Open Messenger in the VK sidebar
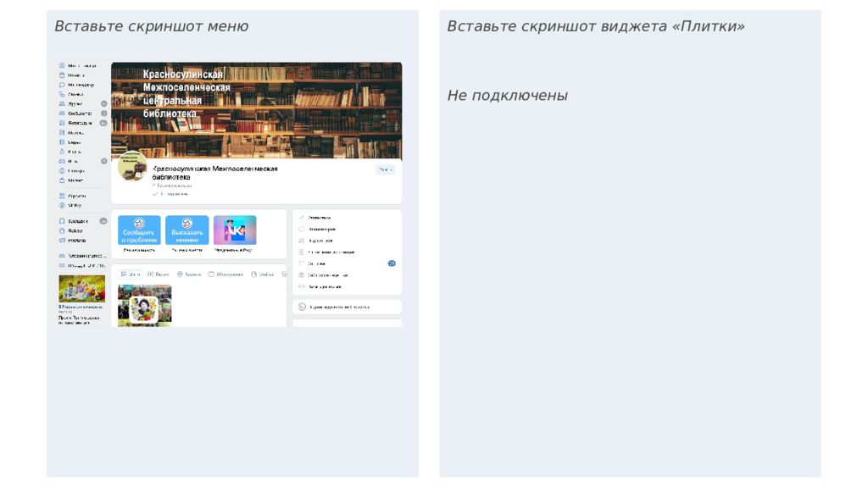Viewport: 868px width, 488px height. (77, 85)
